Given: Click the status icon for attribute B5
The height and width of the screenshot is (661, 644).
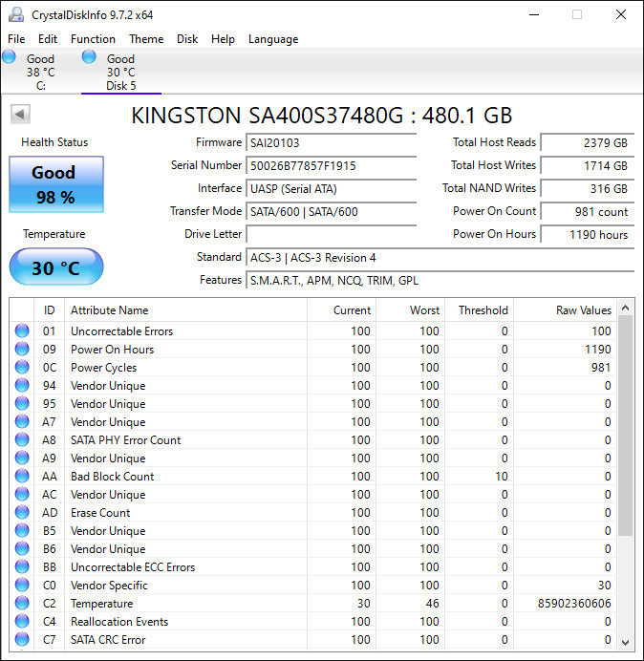Looking at the screenshot, I should click(x=22, y=530).
